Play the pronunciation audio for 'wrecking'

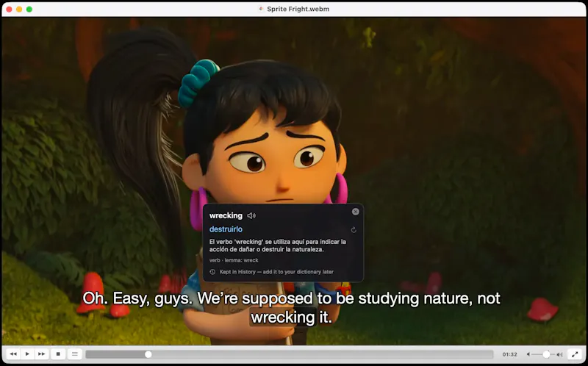tap(251, 215)
